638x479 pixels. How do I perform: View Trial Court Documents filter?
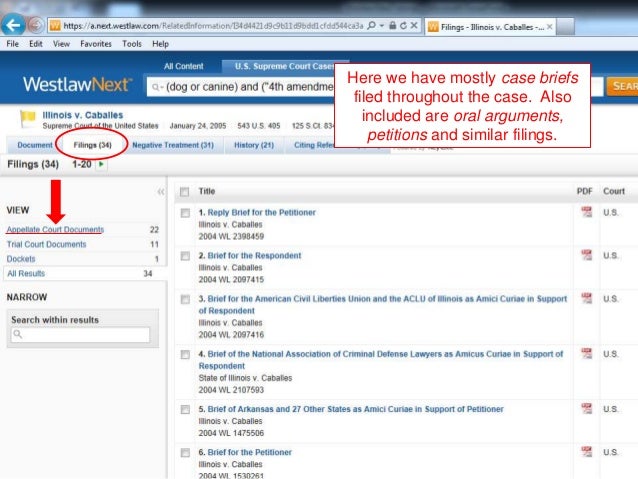[x=46, y=245]
